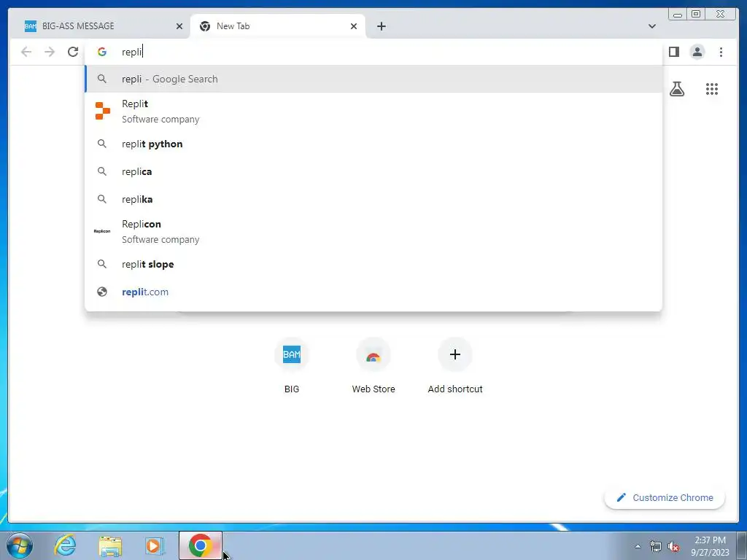Open Chrome's three-dot menu
Screen dimensions: 747x560
tap(721, 52)
